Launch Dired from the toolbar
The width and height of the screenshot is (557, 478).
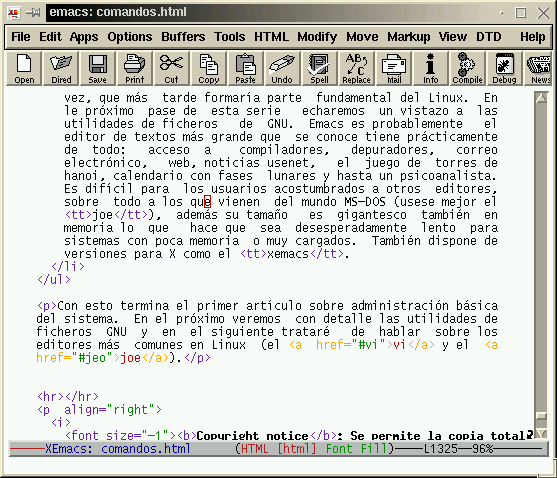click(x=61, y=69)
